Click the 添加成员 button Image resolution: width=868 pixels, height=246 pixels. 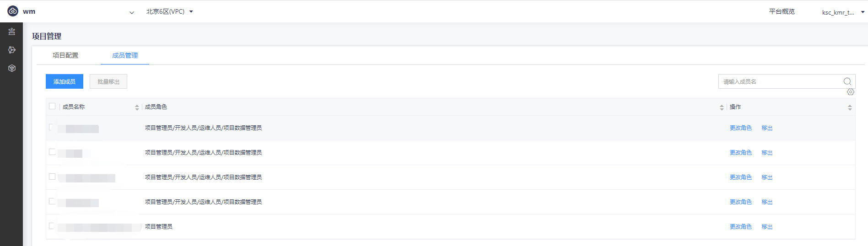click(65, 81)
